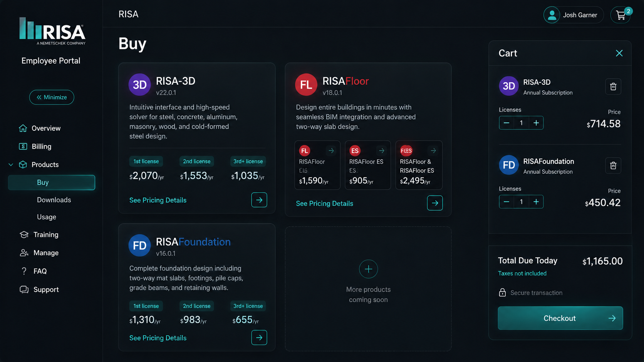Viewport: 644px width, 362px height.
Task: Click arrow icon on the bundle tile
Action: click(433, 151)
